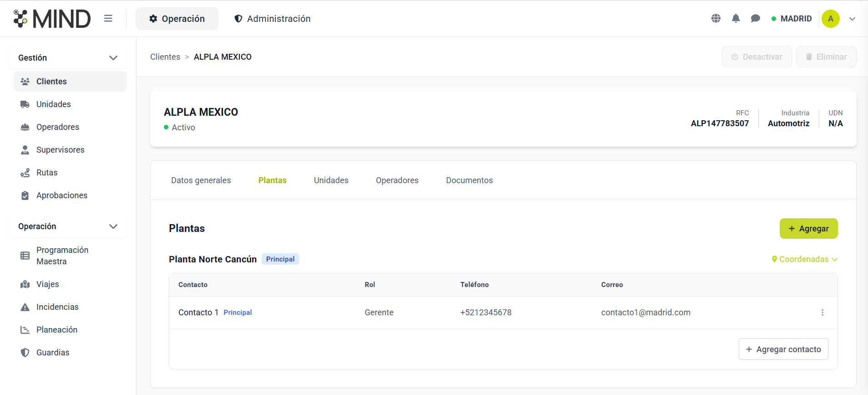This screenshot has height=395, width=868.
Task: Click the Coordenadas location pin icon
Action: [774, 259]
